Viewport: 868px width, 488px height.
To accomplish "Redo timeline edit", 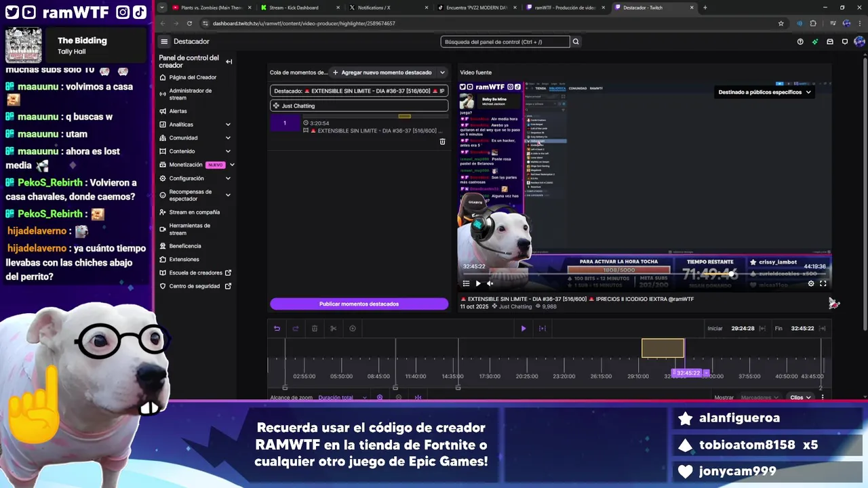I will pyautogui.click(x=296, y=329).
